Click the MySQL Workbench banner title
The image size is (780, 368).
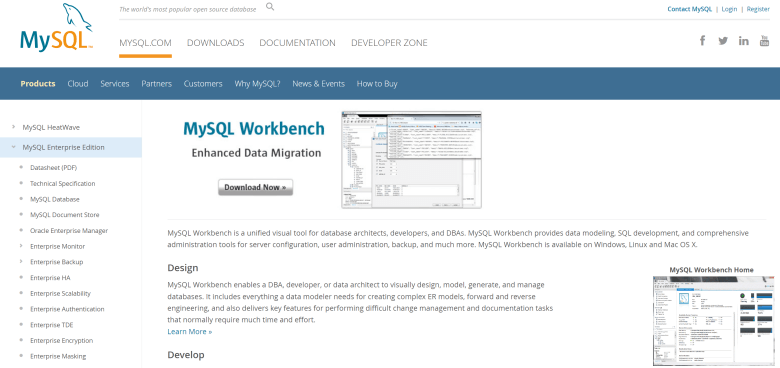pyautogui.click(x=254, y=129)
